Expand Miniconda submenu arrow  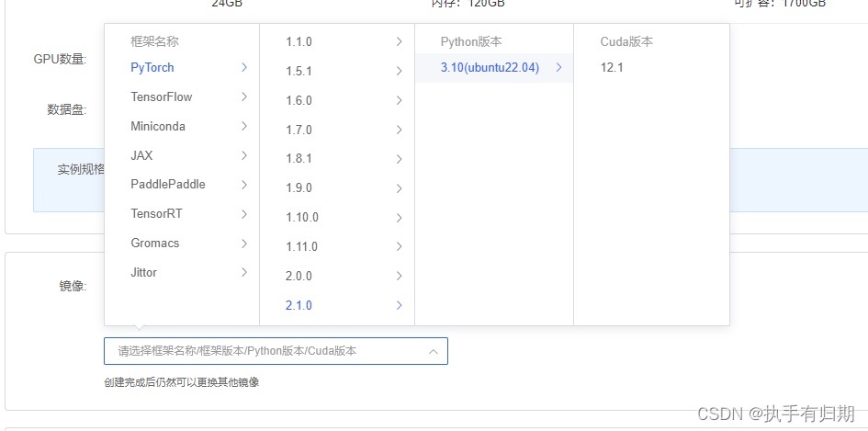click(244, 126)
